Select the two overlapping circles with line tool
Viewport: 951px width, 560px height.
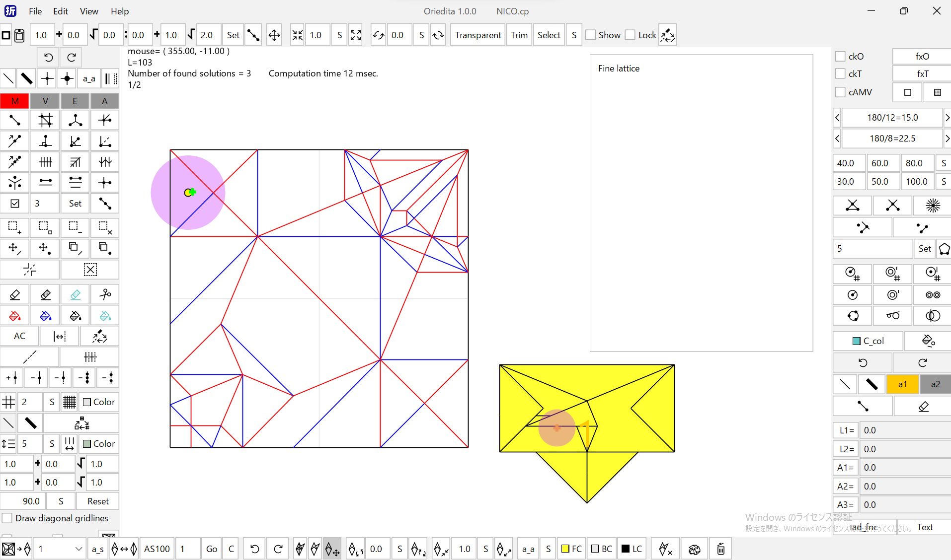coord(933,316)
